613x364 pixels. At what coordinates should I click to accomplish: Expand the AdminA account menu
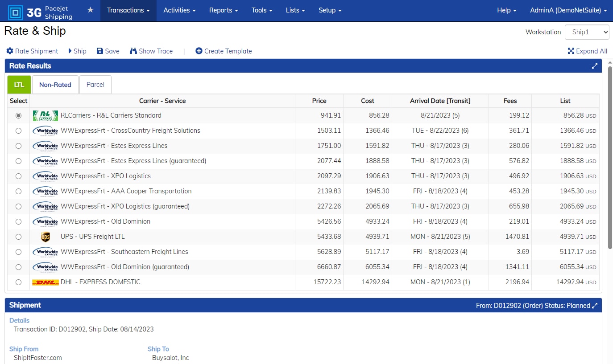pos(568,10)
